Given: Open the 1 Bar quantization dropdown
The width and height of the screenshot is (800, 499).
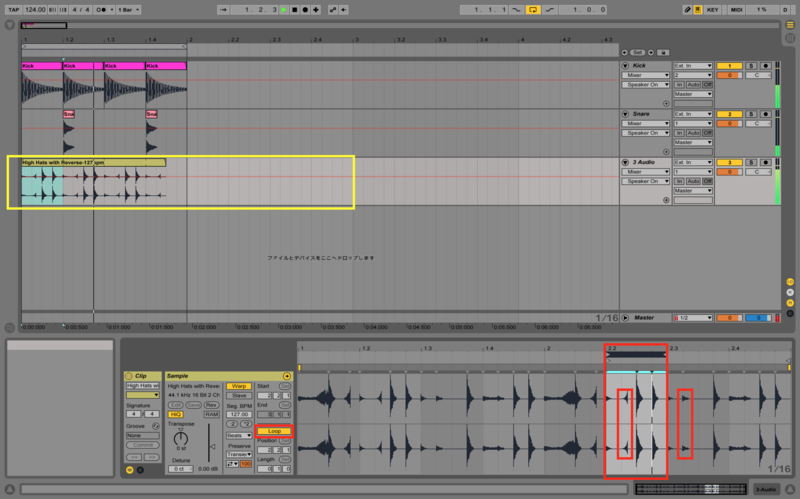Looking at the screenshot, I should (x=128, y=10).
